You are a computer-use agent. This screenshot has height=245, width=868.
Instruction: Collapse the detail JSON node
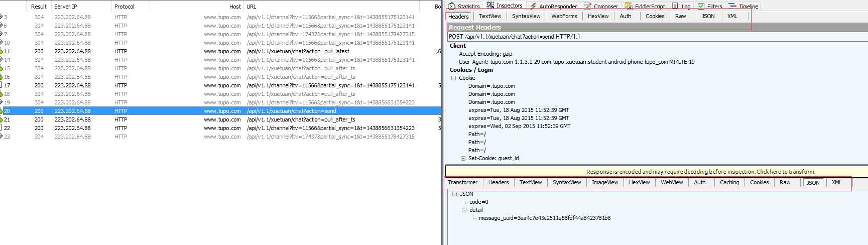[x=464, y=210]
